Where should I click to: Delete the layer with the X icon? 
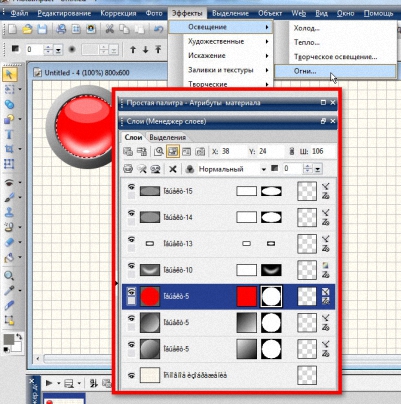172,169
